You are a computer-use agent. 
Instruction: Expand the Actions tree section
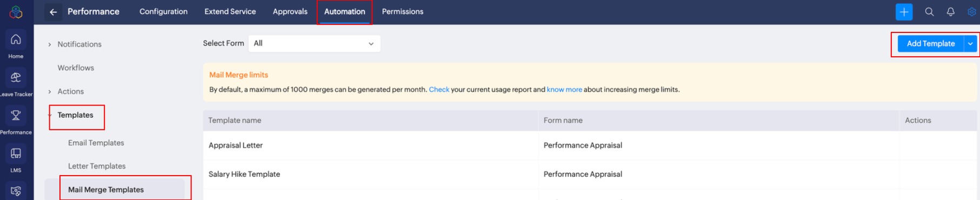click(50, 91)
